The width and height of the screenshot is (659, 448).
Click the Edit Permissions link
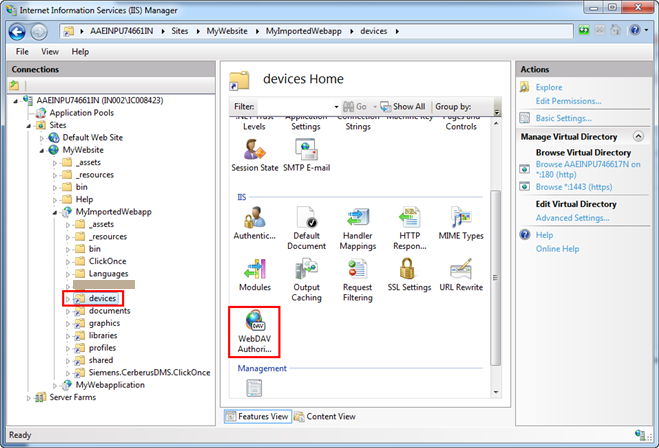[x=568, y=101]
